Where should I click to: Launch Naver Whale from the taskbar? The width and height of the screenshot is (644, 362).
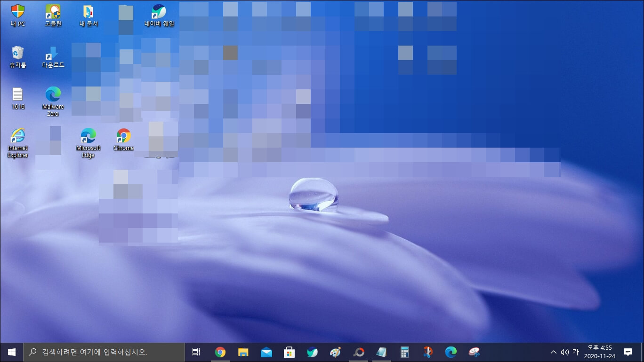click(312, 352)
